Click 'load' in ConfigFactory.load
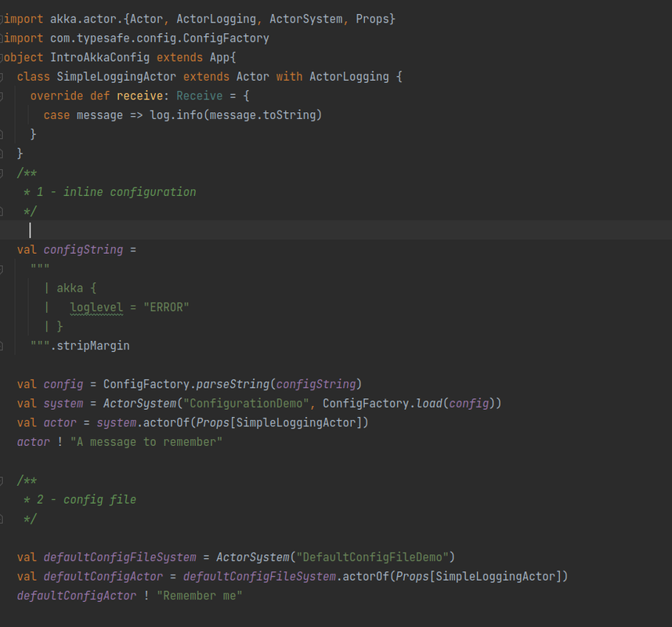Viewport: 672px width, 627px height. coord(428,403)
